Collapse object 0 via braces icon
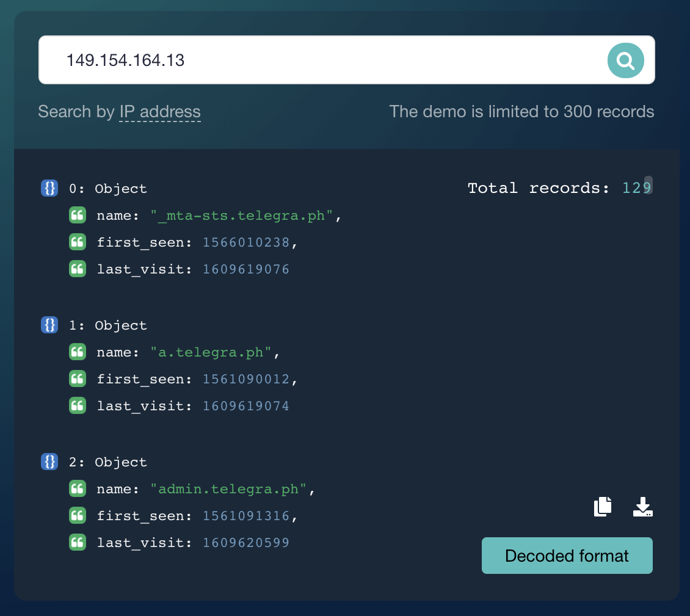This screenshot has width=690, height=616. click(49, 188)
